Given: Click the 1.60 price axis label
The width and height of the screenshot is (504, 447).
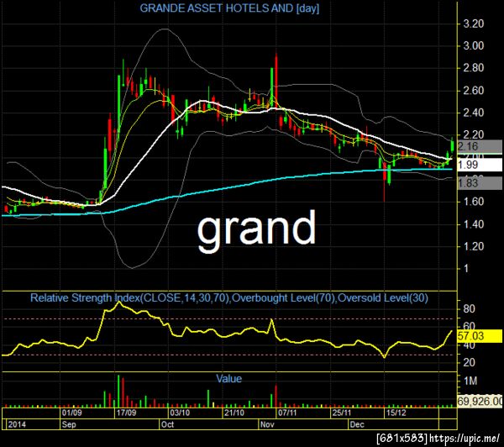Looking at the screenshot, I should pyautogui.click(x=473, y=202).
